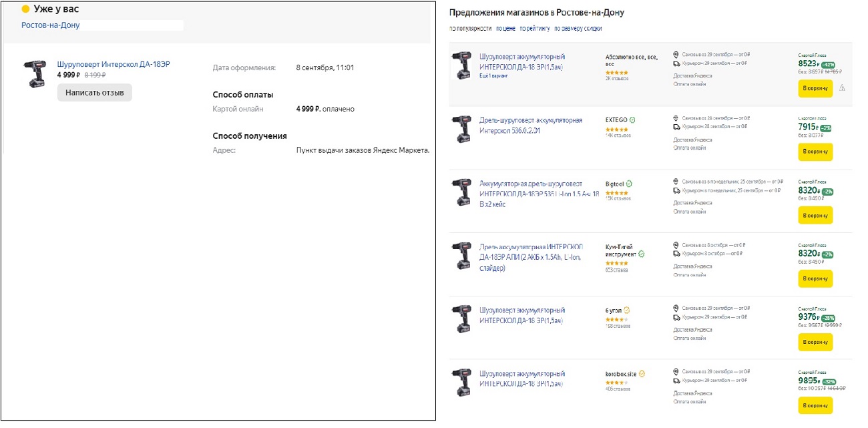868x428 pixels.
Task: Open the 6 угол Шуруповерт аккумуляторный product title
Action: coord(522,315)
